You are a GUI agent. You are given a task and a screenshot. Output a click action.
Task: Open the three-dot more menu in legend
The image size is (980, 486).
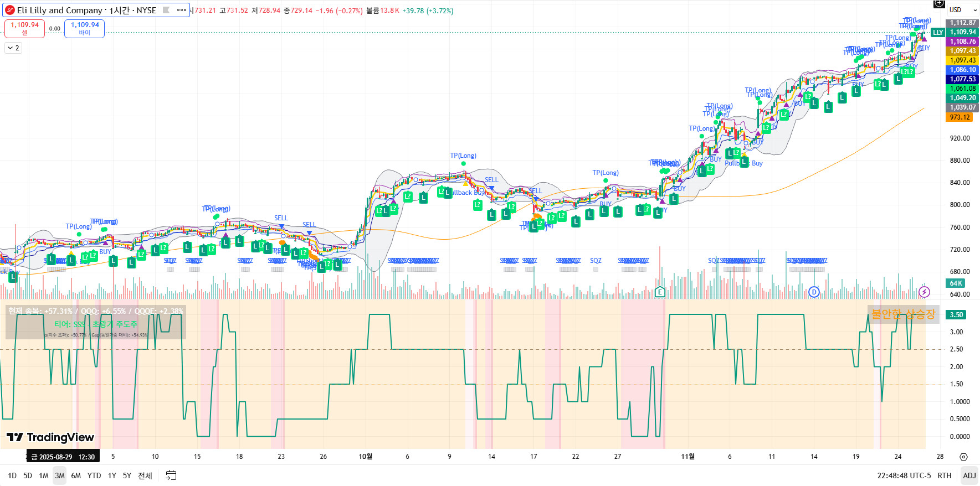click(x=182, y=10)
